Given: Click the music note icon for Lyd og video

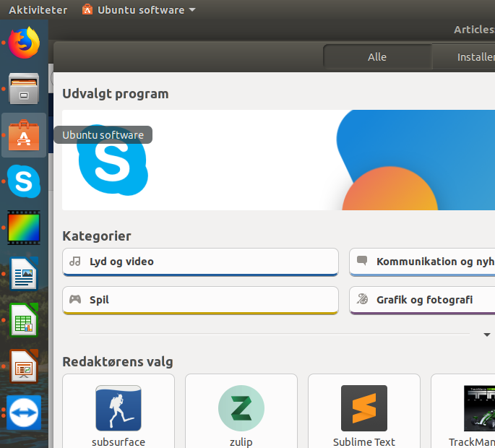Looking at the screenshot, I should tap(75, 262).
